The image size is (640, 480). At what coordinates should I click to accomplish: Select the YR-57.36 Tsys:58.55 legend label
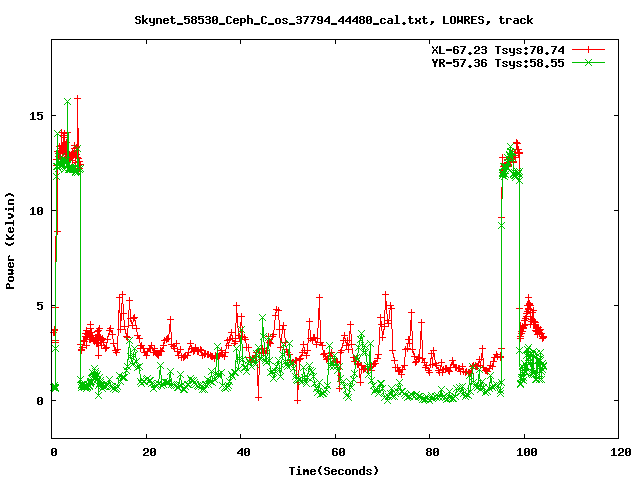[498, 63]
